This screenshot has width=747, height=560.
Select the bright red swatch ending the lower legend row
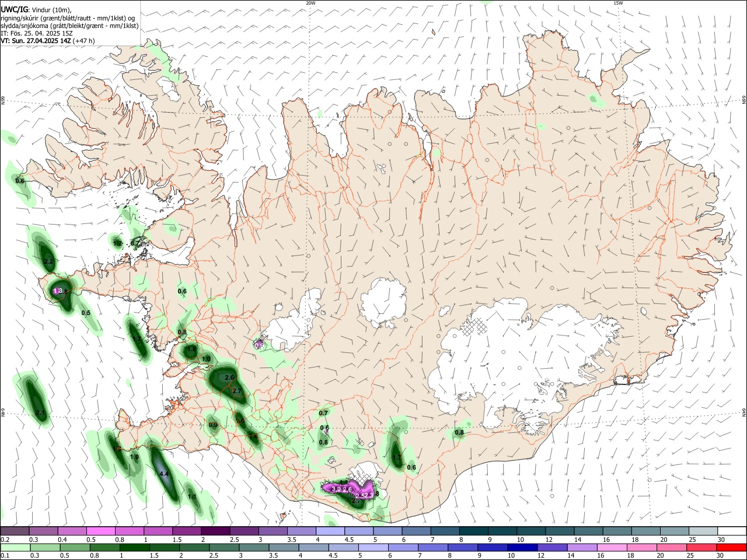click(x=731, y=547)
